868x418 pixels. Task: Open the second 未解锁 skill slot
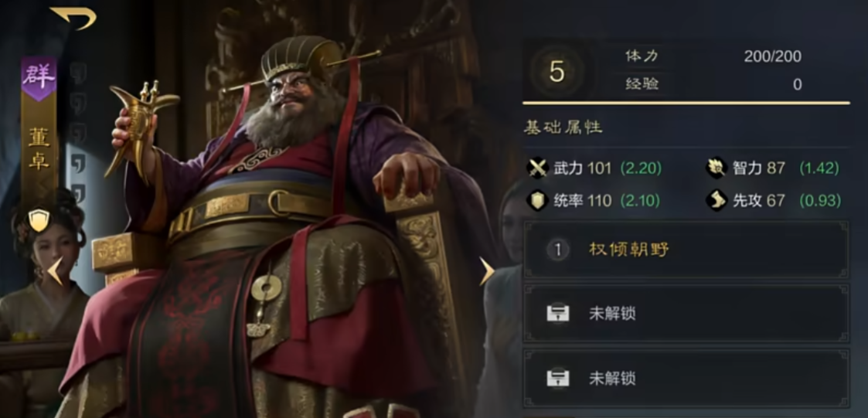[x=686, y=379]
